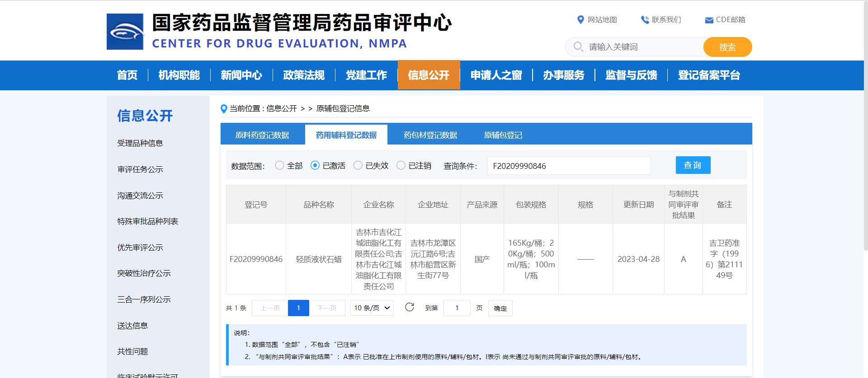
Task: Click the 轻质液状石蜡 product name cell
Action: tap(319, 259)
